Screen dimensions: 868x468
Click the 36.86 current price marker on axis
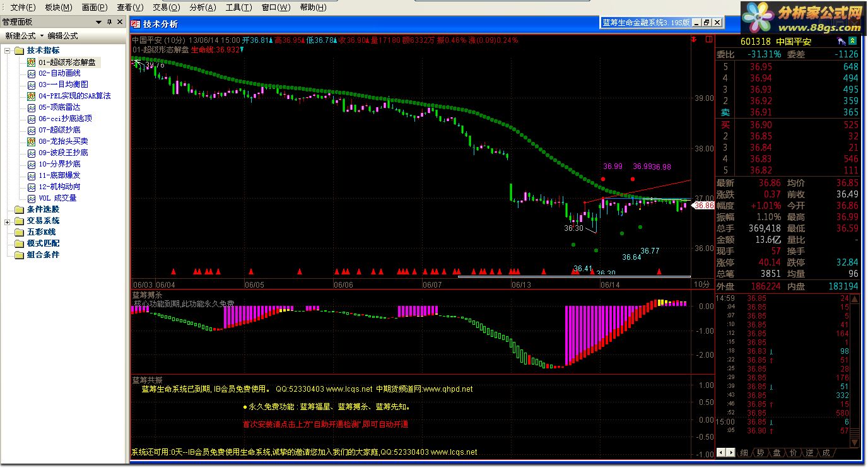click(x=703, y=206)
